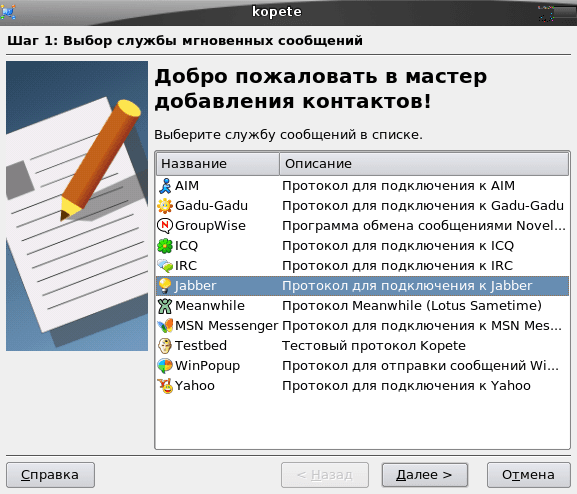Screen dimensions: 577x494
Task: Cancel the wizard with Отмена
Action: (528, 475)
